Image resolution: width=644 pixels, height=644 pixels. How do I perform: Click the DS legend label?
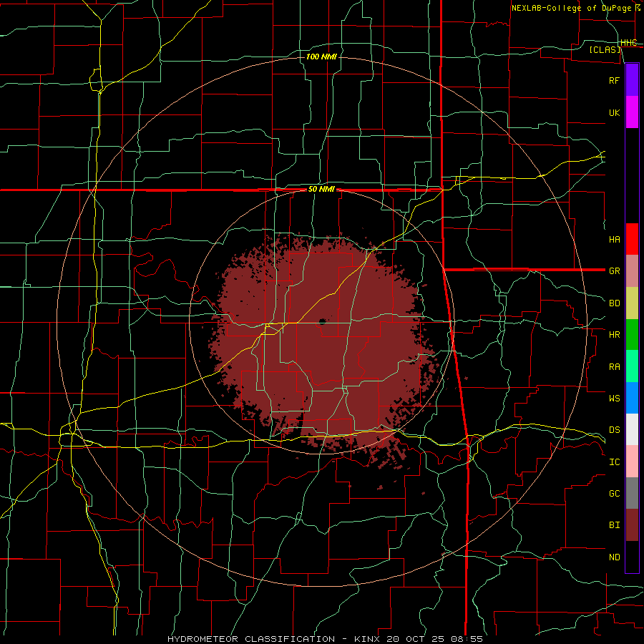click(x=615, y=429)
